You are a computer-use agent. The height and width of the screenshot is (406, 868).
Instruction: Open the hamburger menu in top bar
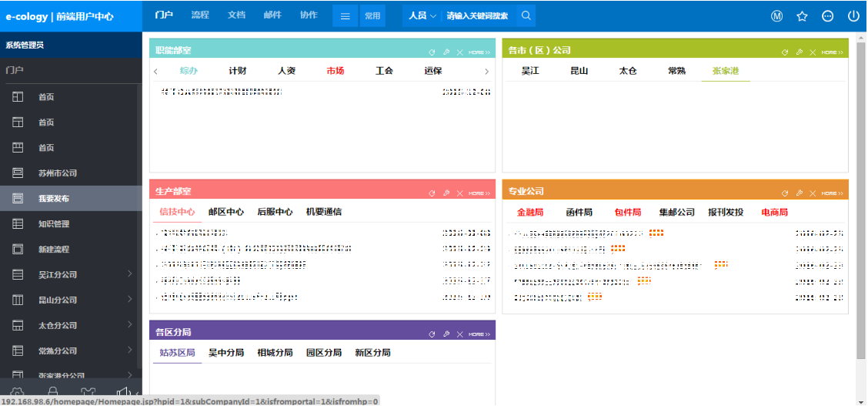(x=346, y=16)
